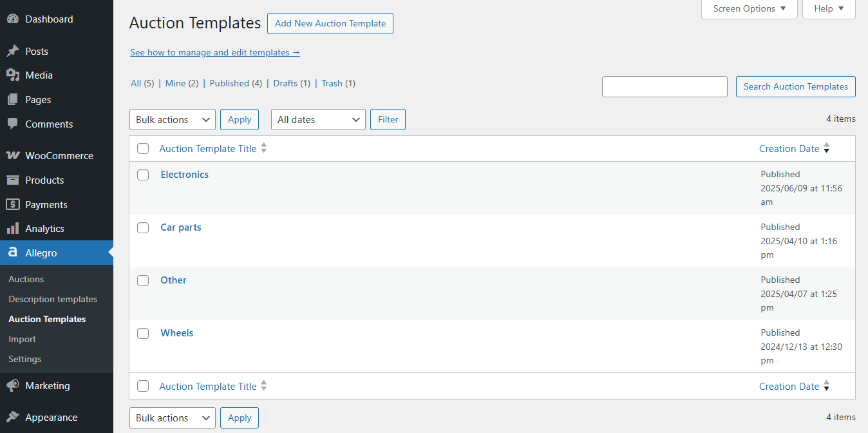Screen dimensions: 868x433
Task: Click Search Auction Templates button
Action: pos(796,86)
